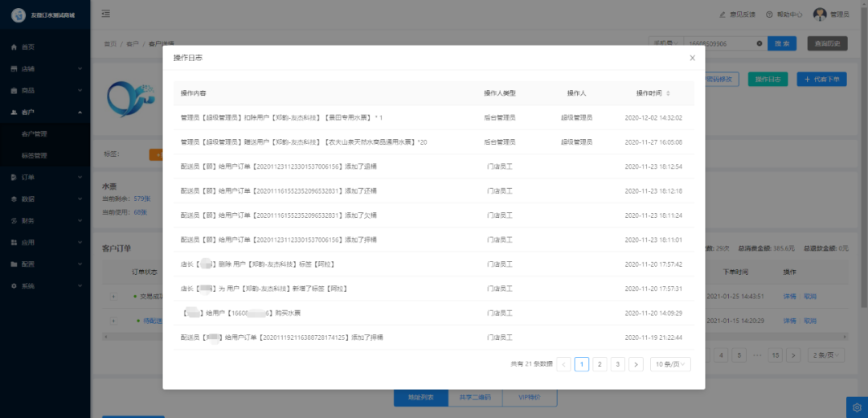868x418 pixels.
Task: Click the 搜索 button
Action: pos(782,43)
